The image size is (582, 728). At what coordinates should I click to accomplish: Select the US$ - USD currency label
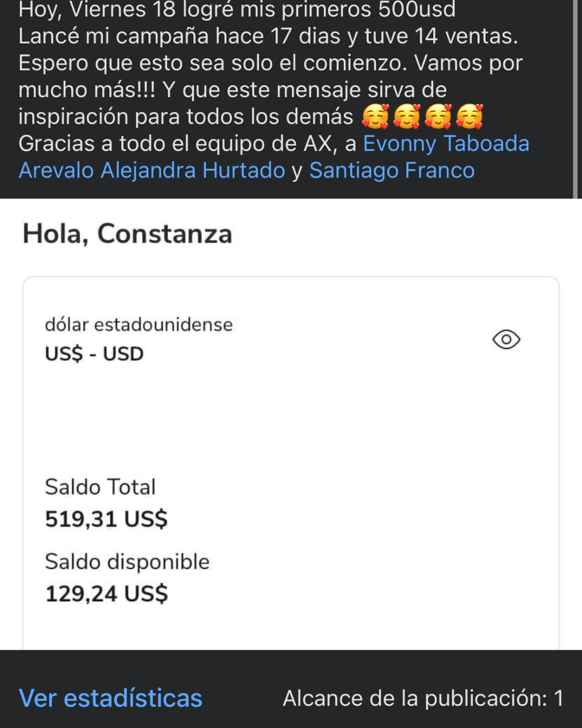(94, 354)
